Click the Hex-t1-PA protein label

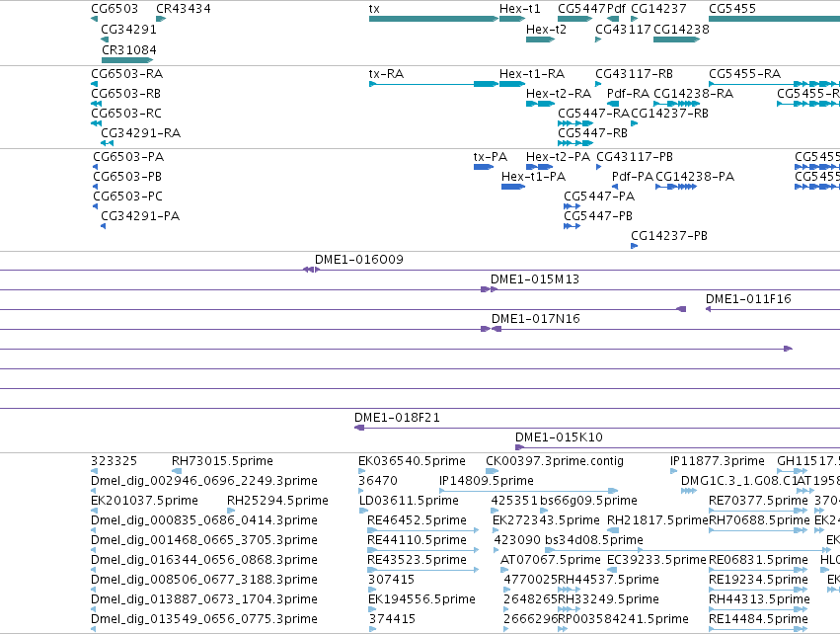click(533, 177)
